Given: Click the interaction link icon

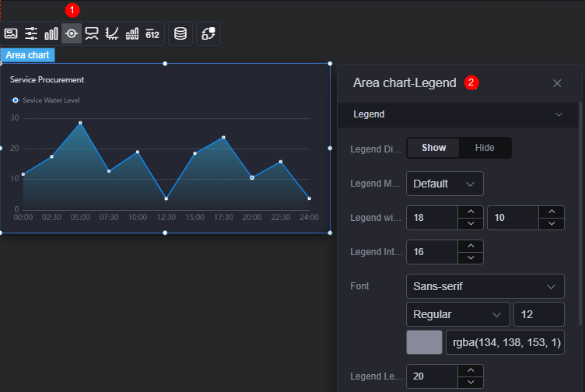Looking at the screenshot, I should pyautogui.click(x=208, y=33).
